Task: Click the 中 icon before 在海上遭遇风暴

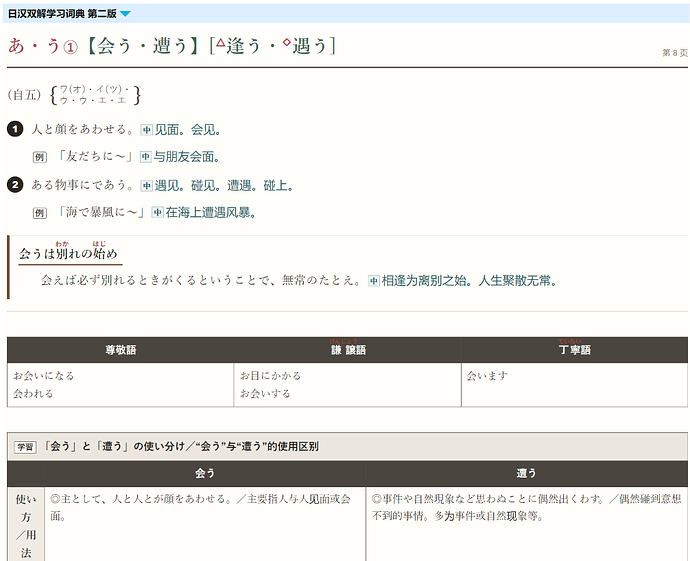Action: (158, 213)
